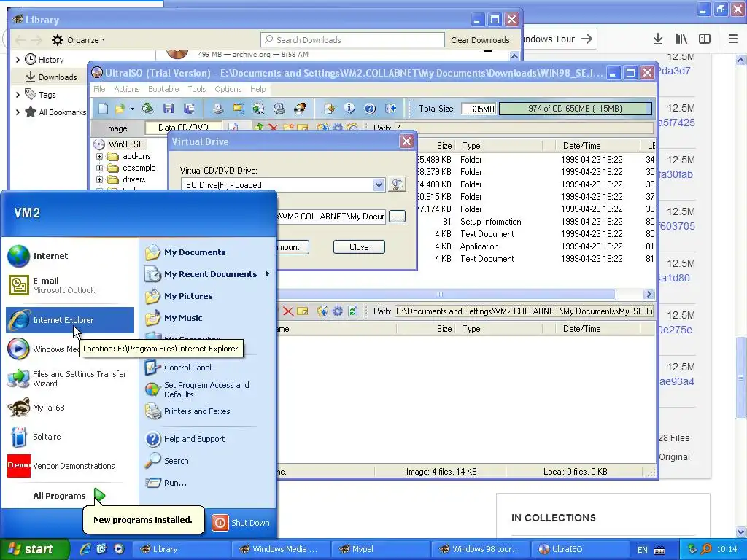747x560 pixels.
Task: Expand the drivers folder in UltraISO tree
Action: point(99,180)
